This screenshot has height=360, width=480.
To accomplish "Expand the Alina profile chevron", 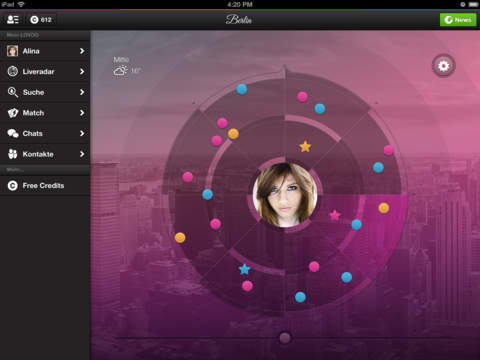I will 82,51.
